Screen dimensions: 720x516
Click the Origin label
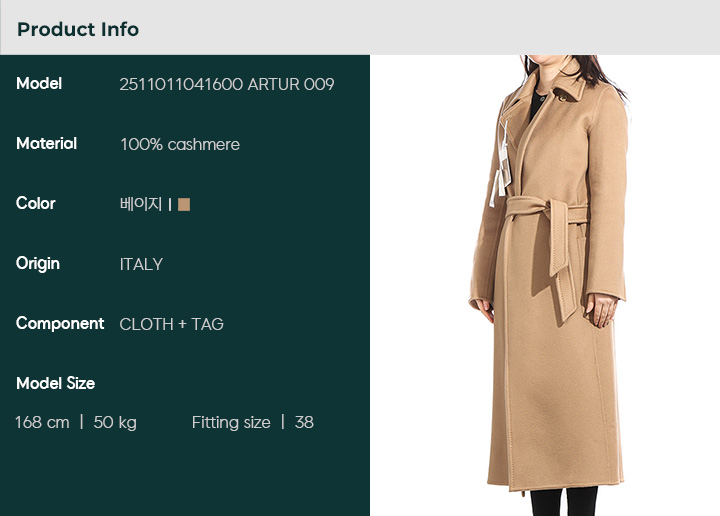(38, 264)
